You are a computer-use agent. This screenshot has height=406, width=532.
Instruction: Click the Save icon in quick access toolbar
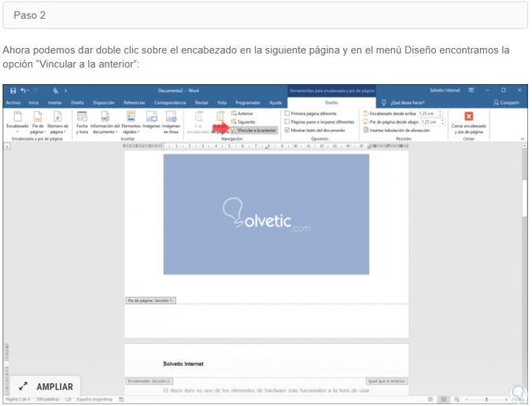click(x=13, y=90)
